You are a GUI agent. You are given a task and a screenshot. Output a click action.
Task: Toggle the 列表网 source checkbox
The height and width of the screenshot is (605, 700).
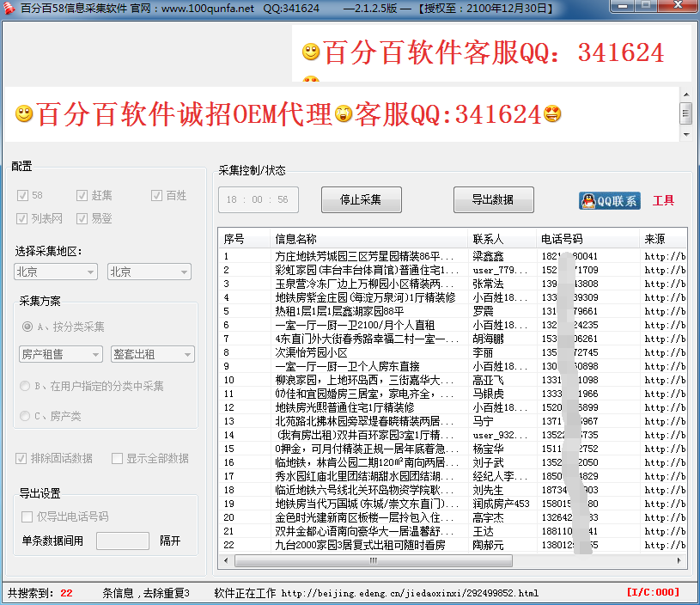pyautogui.click(x=21, y=218)
